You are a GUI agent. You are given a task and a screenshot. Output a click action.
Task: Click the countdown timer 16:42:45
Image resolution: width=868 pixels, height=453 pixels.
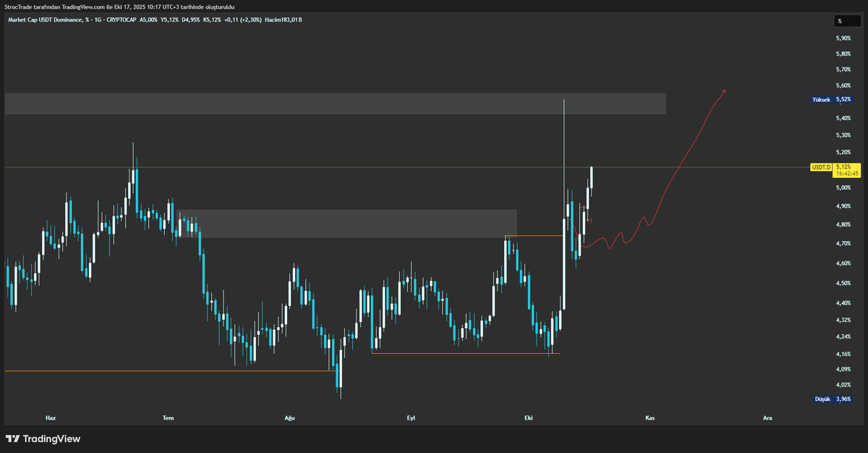[846, 174]
